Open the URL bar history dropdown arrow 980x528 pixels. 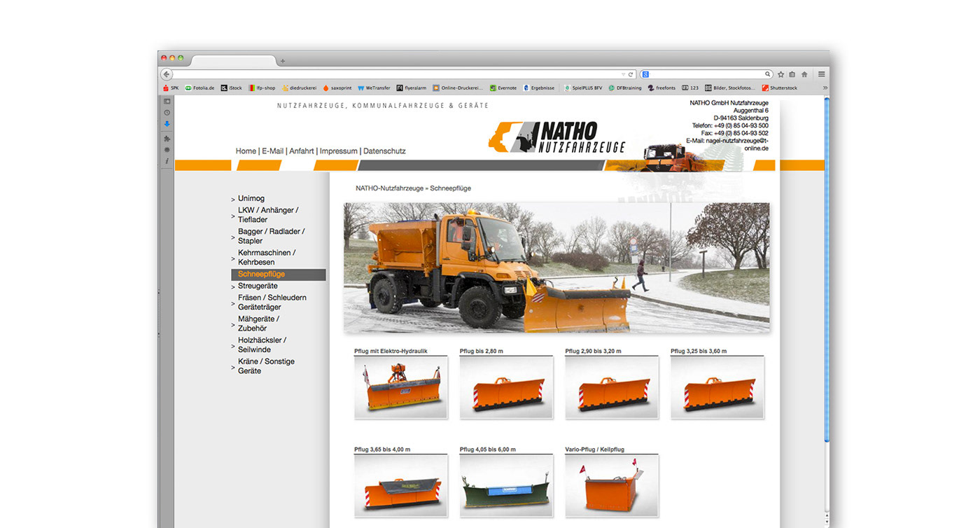[x=623, y=74]
